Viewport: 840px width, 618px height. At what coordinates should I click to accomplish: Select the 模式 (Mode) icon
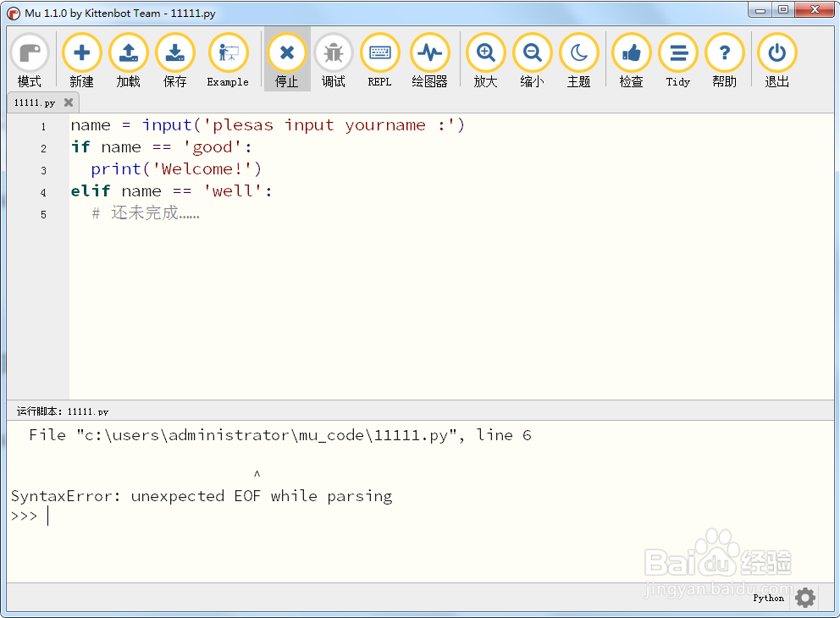(x=30, y=52)
